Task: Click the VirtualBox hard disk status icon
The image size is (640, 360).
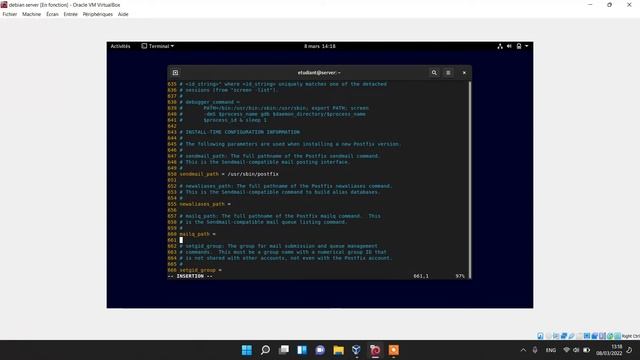Action: coord(540,336)
